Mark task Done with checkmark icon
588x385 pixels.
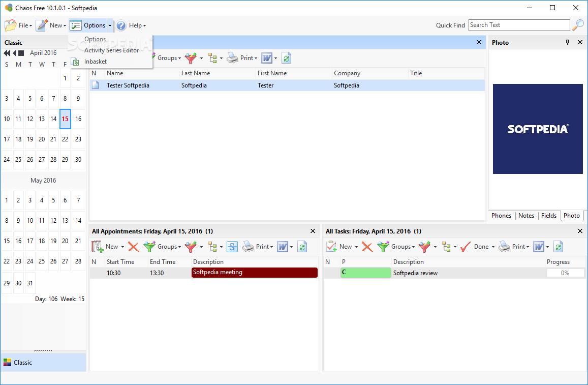coord(466,247)
